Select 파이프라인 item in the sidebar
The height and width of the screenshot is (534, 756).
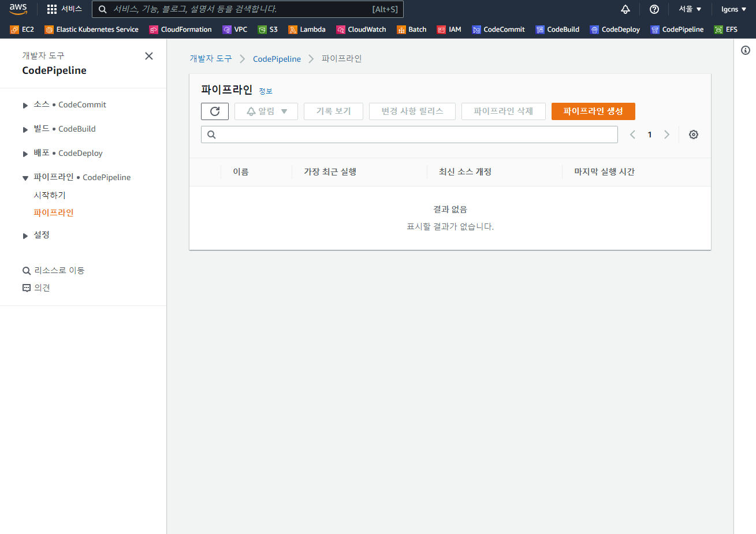[x=54, y=212]
